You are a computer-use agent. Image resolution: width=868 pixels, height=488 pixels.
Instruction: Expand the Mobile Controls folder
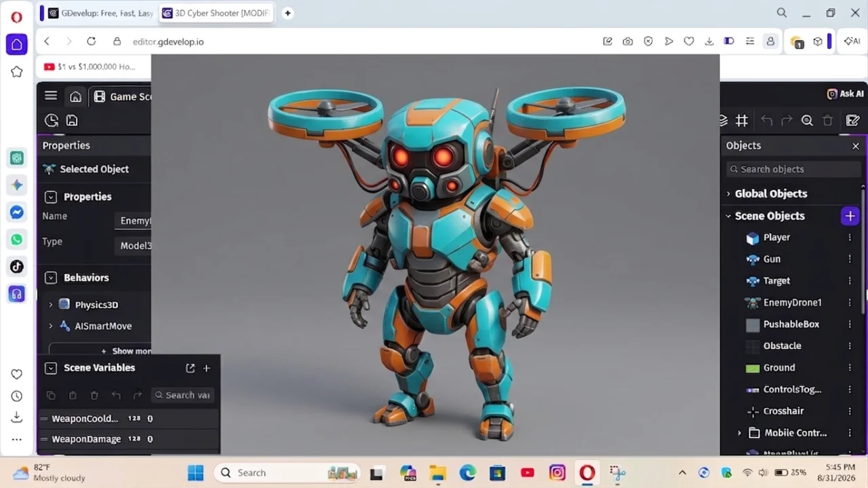click(x=740, y=433)
